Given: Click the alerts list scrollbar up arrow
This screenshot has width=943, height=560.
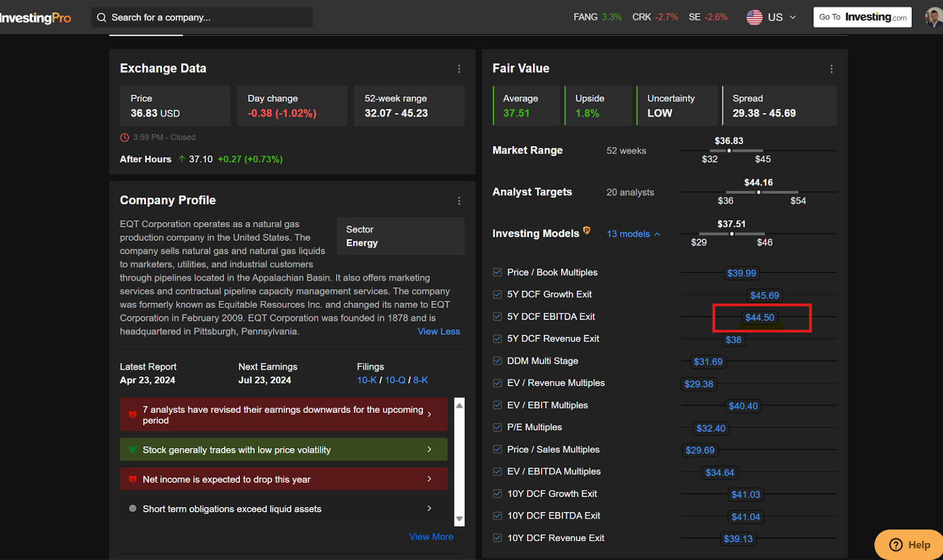Looking at the screenshot, I should coord(459,405).
